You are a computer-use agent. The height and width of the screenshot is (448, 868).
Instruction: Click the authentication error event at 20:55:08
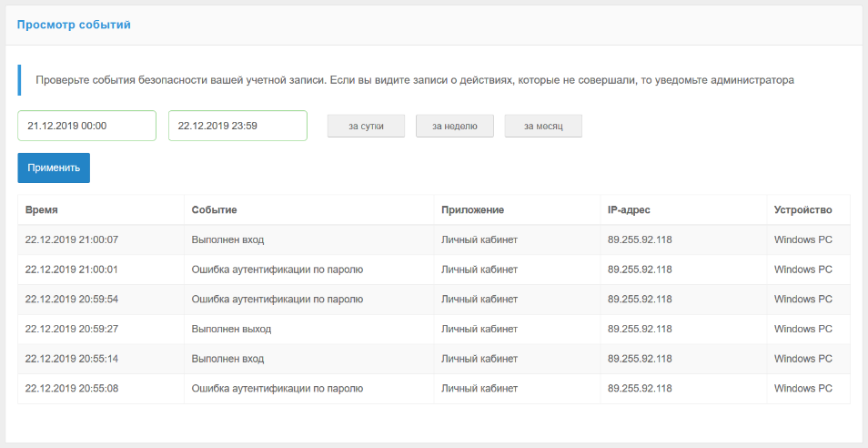click(278, 388)
